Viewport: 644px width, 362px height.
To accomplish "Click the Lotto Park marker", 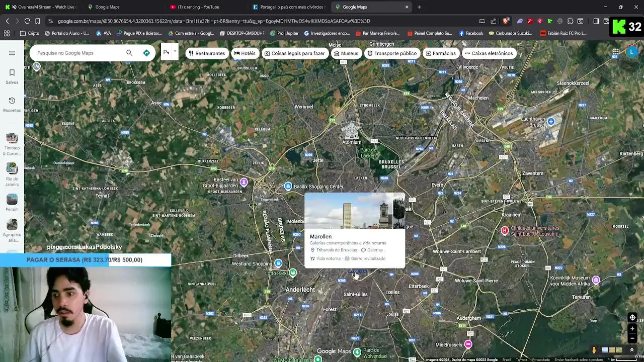I will (x=293, y=273).
